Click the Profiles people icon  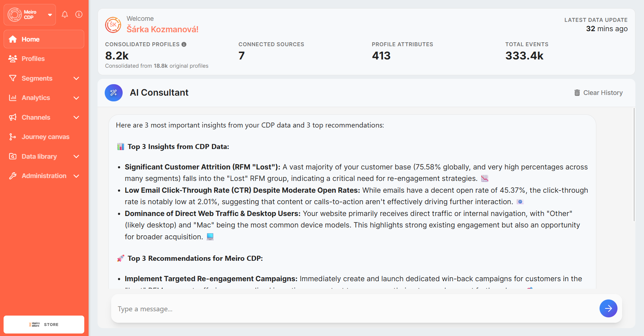click(13, 59)
